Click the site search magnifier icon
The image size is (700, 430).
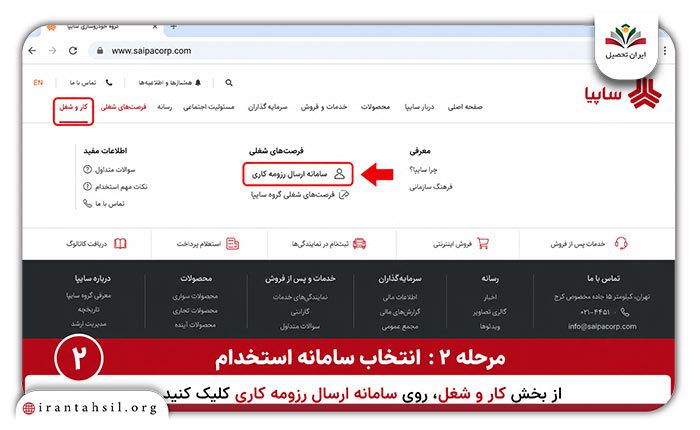(x=229, y=83)
